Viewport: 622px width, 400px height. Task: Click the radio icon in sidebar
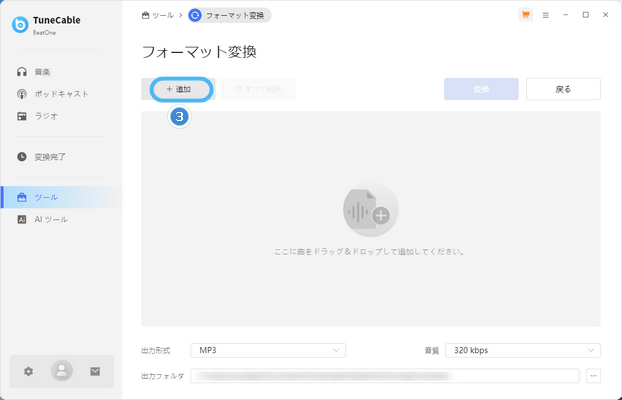pyautogui.click(x=22, y=116)
